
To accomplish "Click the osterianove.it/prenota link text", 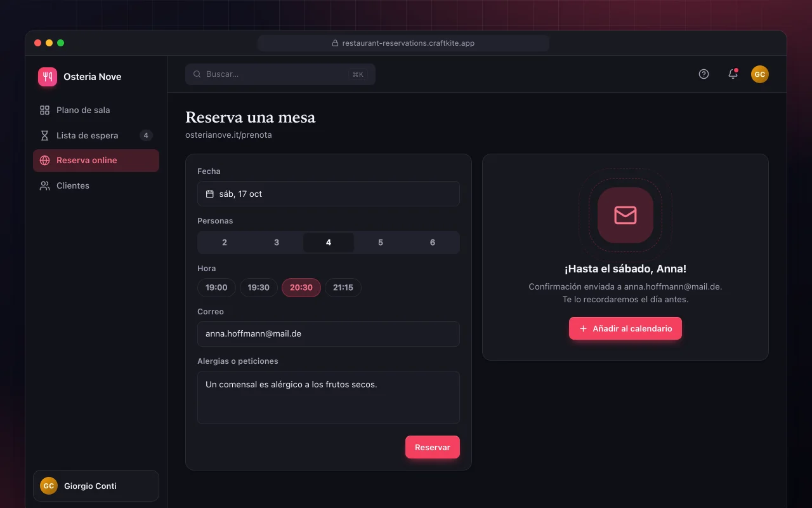I will click(228, 135).
